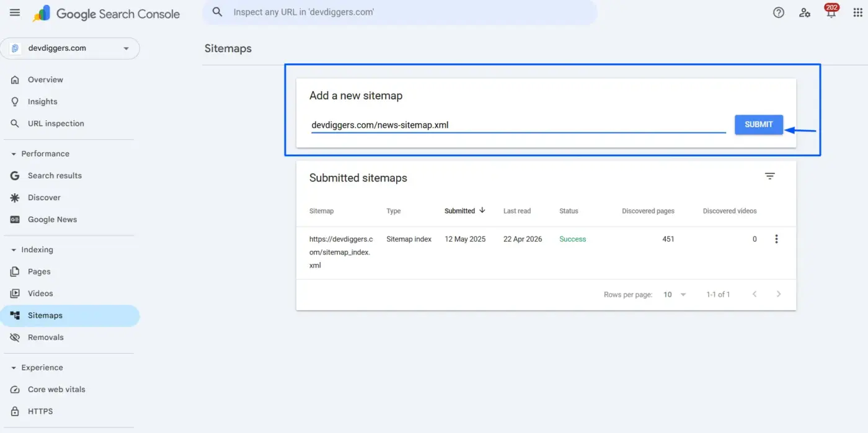Click the Google News icon
The image size is (868, 433).
pyautogui.click(x=15, y=220)
